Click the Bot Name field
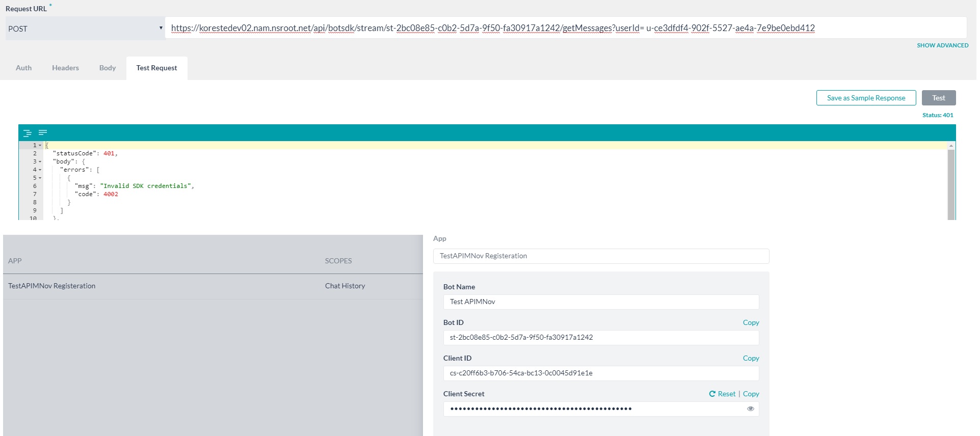 601,302
